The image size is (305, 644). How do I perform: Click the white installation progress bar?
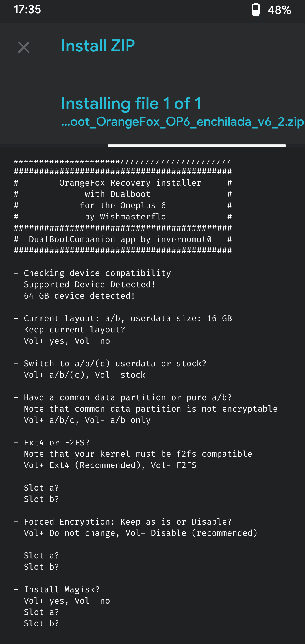click(x=197, y=145)
